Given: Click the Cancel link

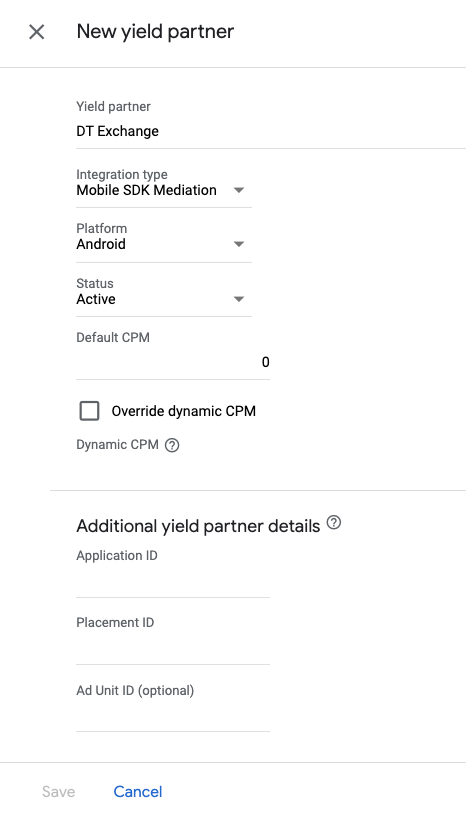Looking at the screenshot, I should click(x=138, y=791).
